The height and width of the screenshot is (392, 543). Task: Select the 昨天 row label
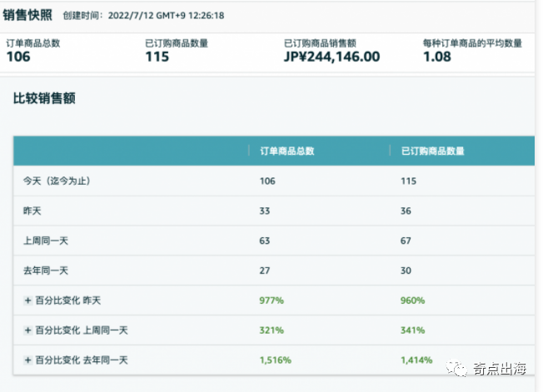tap(32, 211)
